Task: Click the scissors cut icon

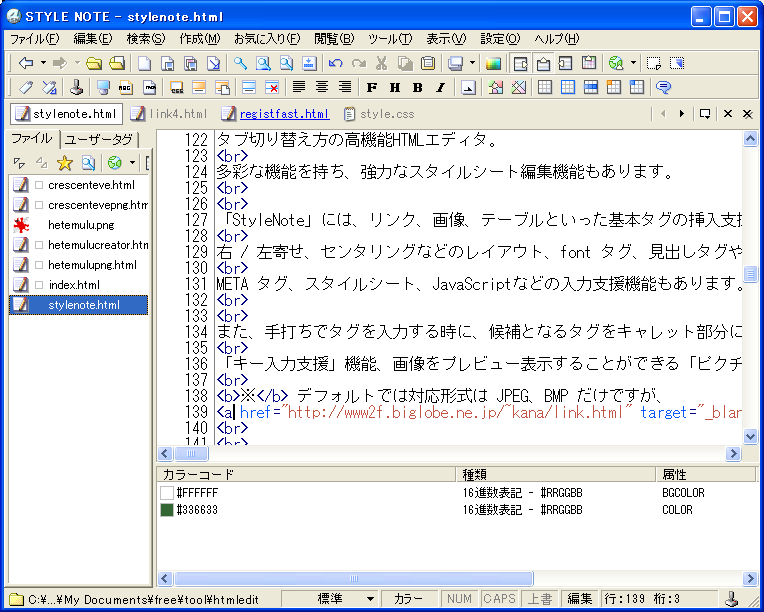Action: click(381, 63)
